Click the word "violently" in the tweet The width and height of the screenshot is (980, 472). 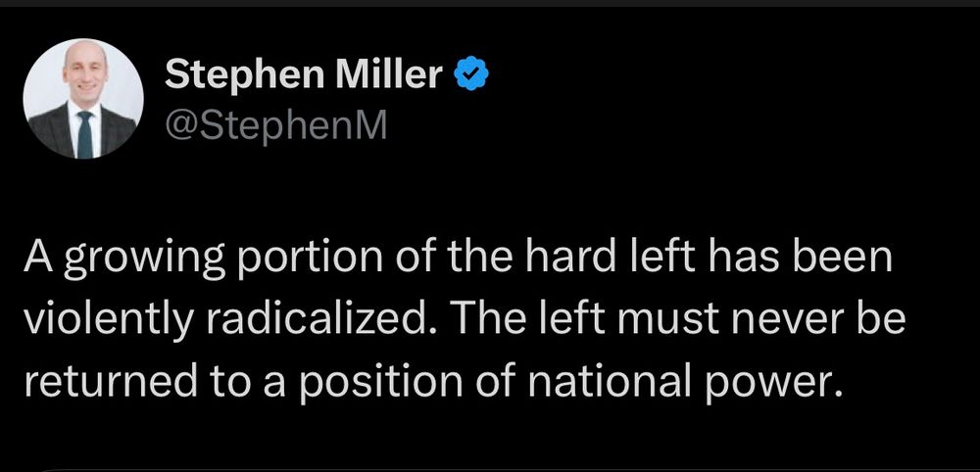coord(108,319)
